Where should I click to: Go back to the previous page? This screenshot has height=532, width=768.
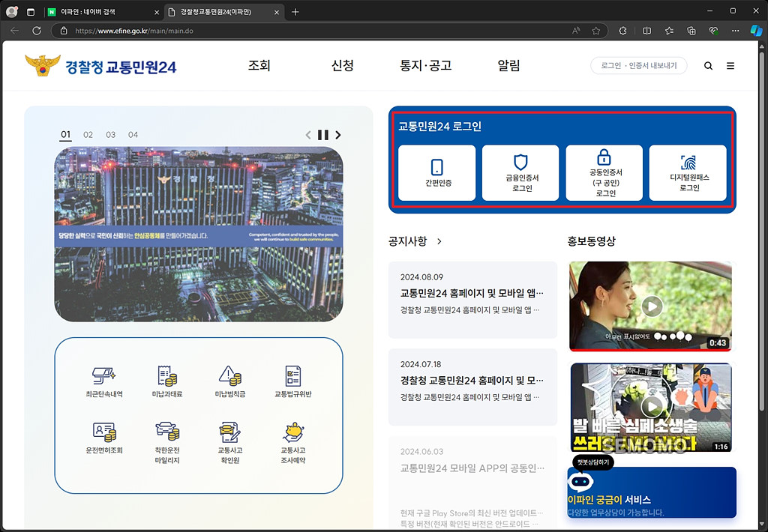15,31
